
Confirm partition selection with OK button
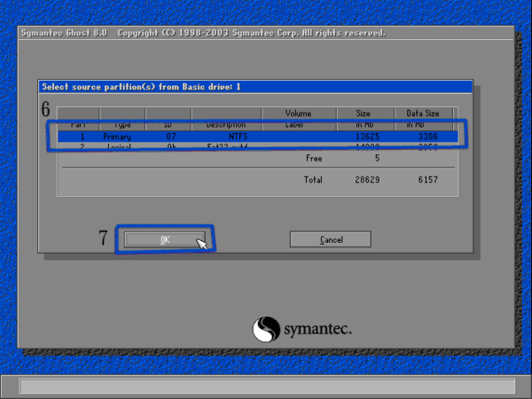click(x=165, y=239)
